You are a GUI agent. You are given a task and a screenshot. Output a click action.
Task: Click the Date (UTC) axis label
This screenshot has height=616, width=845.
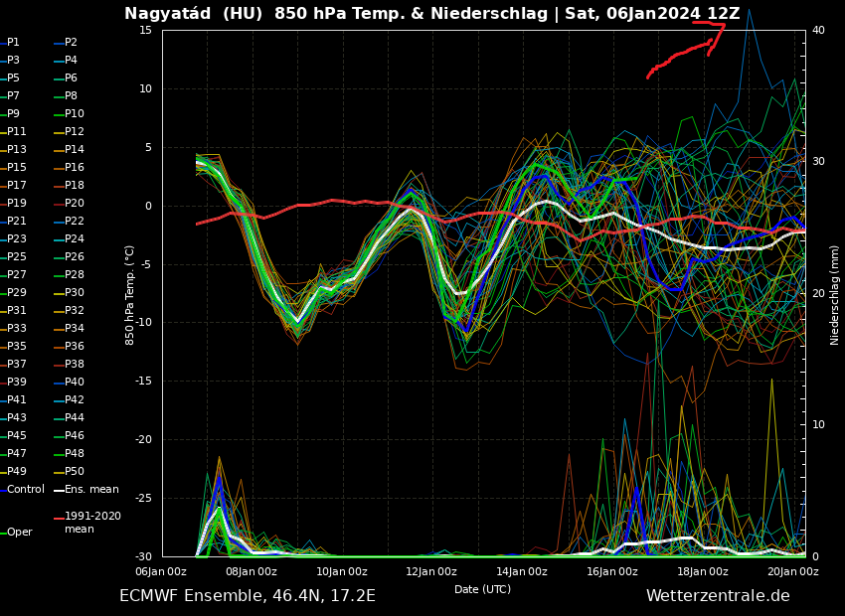(482, 589)
